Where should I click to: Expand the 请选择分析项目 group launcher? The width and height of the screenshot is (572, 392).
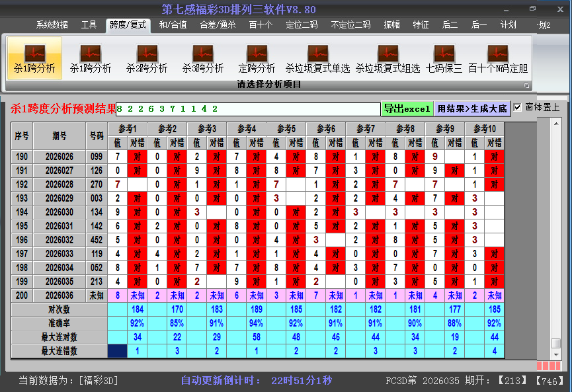point(527,85)
